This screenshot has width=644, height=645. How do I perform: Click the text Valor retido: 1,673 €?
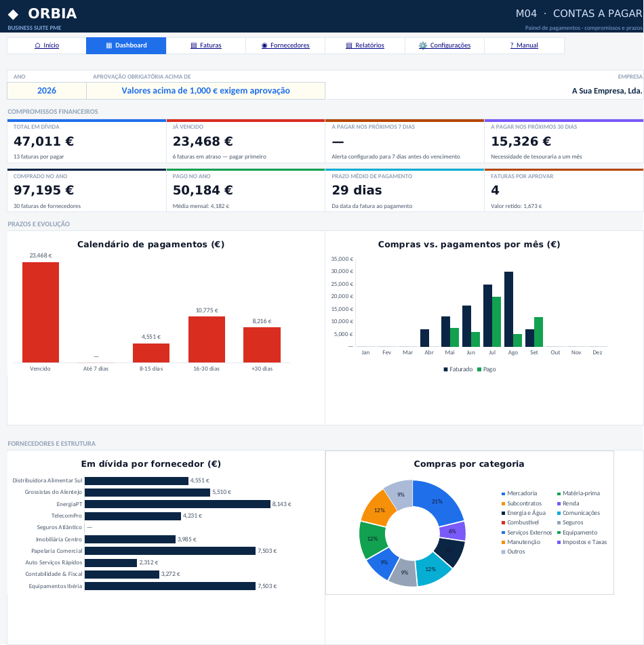[516, 206]
